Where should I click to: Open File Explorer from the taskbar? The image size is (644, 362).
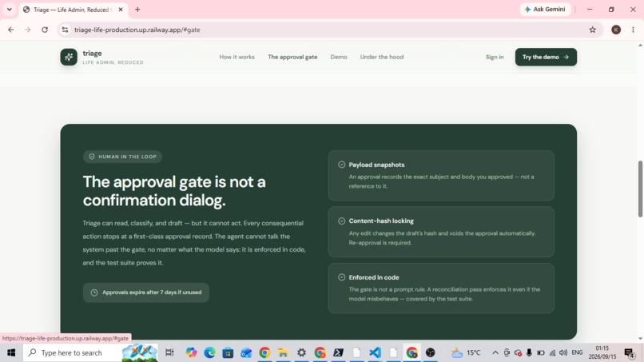283,352
